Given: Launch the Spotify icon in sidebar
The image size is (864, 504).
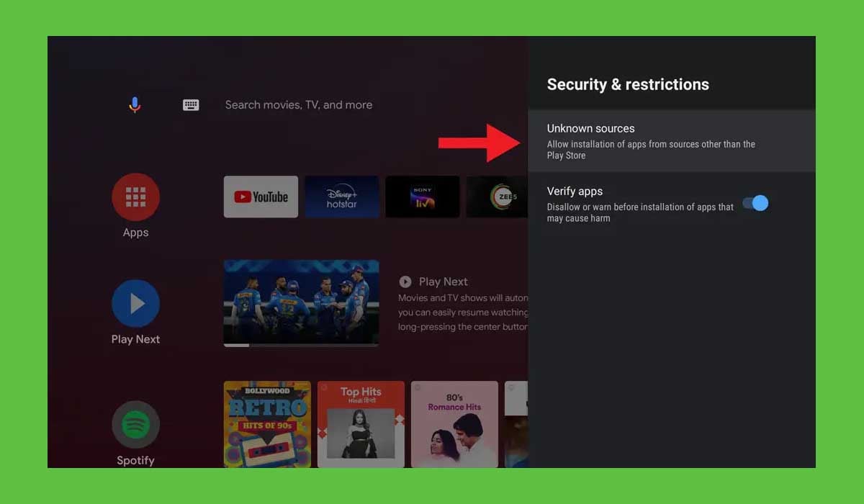Looking at the screenshot, I should (135, 425).
